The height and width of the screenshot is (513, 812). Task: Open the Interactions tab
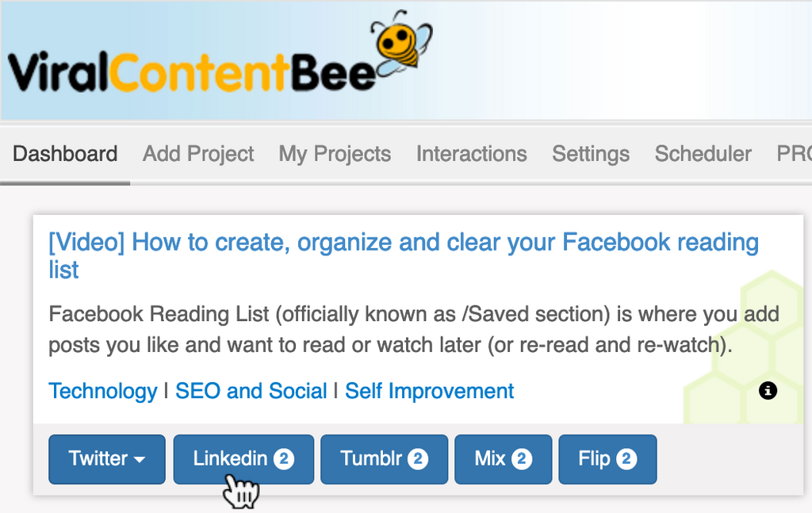pos(471,154)
